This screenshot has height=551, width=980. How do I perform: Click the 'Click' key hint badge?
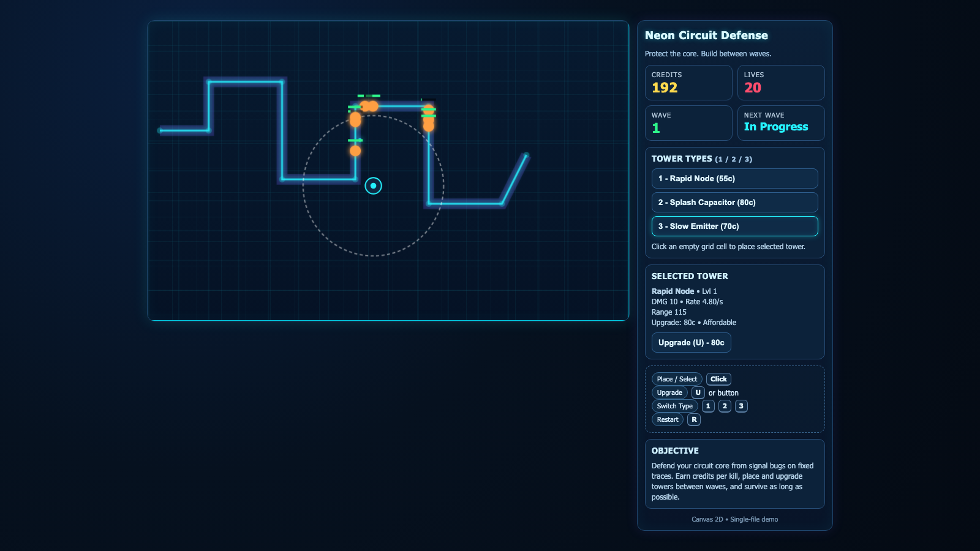click(x=718, y=380)
